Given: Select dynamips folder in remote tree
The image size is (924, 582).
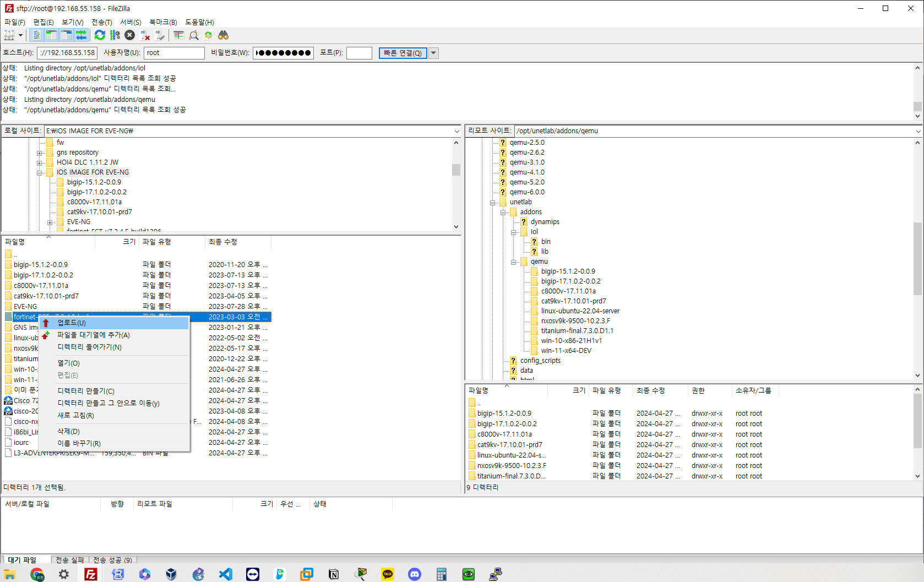Looking at the screenshot, I should 545,222.
